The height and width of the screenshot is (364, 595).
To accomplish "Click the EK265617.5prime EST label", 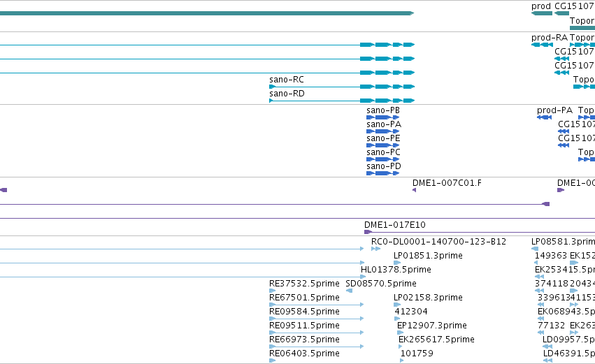I will (436, 340).
